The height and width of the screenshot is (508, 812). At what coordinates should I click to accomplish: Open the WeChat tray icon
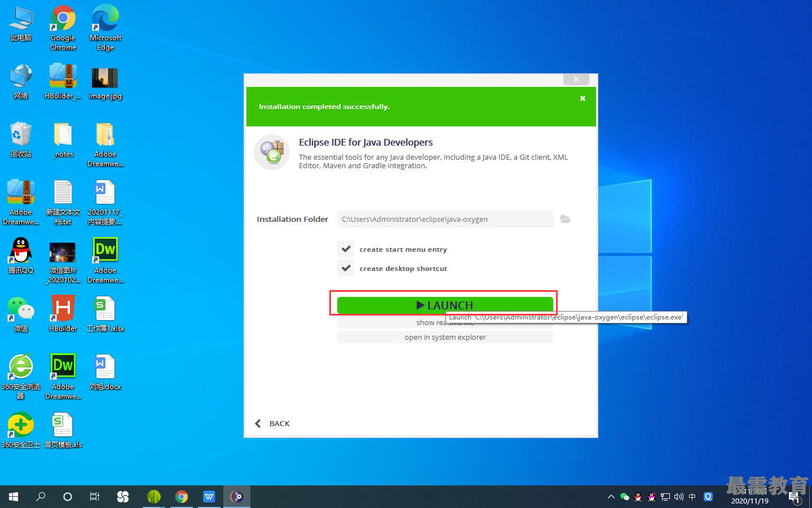pos(624,497)
